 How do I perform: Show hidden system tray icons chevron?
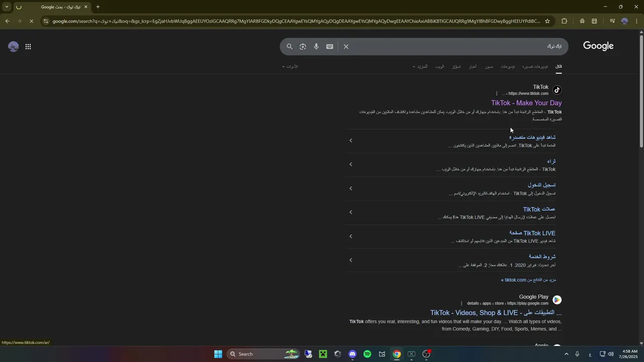click(566, 354)
